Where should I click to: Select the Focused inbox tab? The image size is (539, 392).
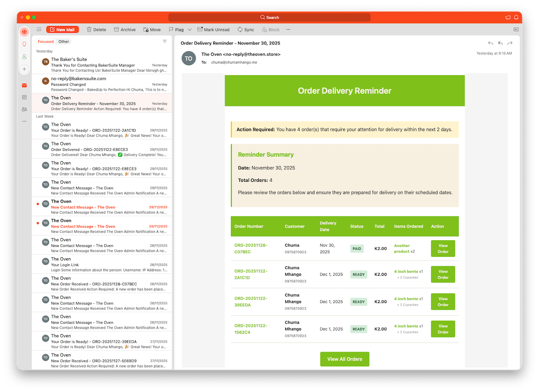pyautogui.click(x=45, y=42)
